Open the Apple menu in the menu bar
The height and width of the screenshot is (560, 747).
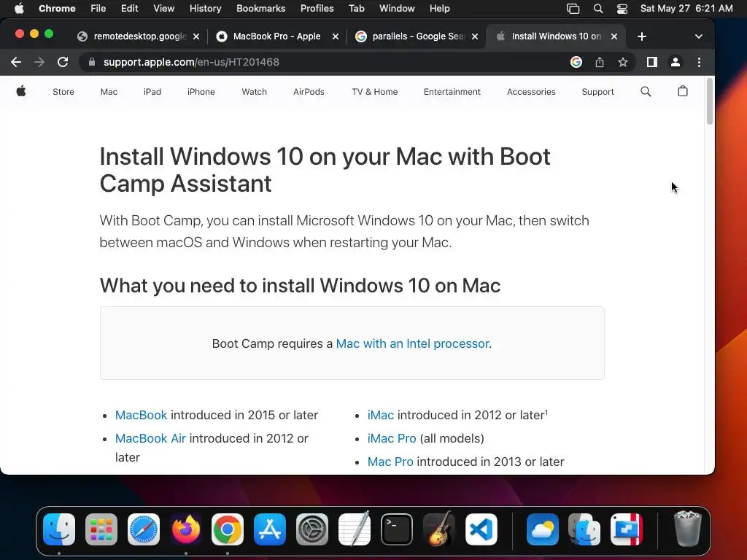(x=19, y=9)
